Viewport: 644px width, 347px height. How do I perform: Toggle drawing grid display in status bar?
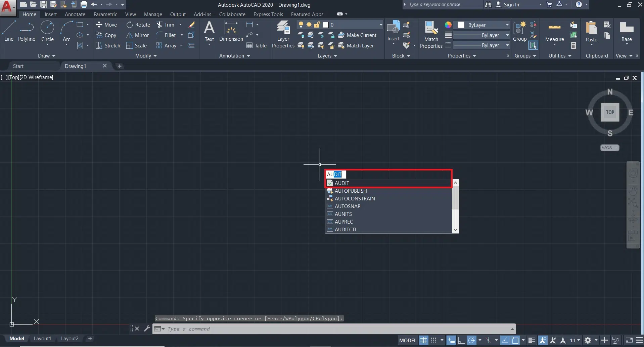(x=424, y=340)
